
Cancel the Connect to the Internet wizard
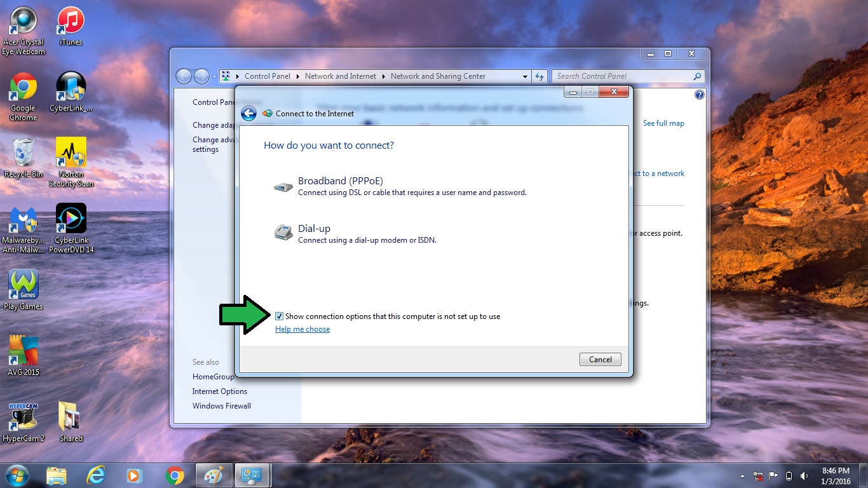[x=600, y=360]
